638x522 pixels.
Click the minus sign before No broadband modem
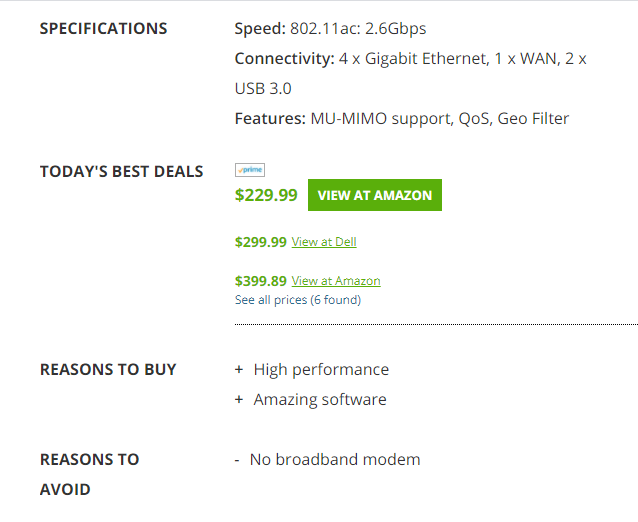(237, 460)
